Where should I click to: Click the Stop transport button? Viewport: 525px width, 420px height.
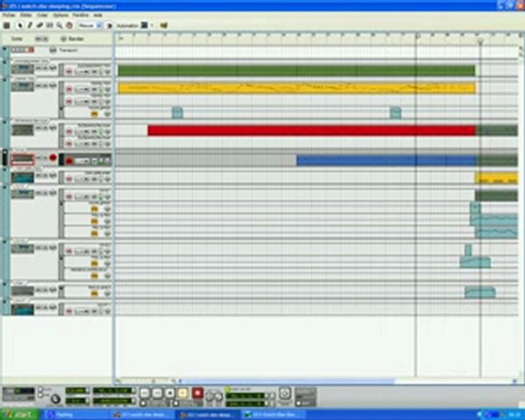pos(170,393)
